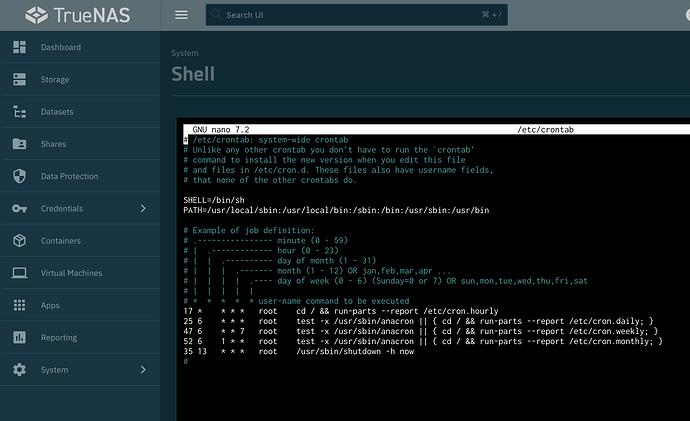This screenshot has height=421, width=690.
Task: Open the Containers menu item
Action: click(80, 241)
